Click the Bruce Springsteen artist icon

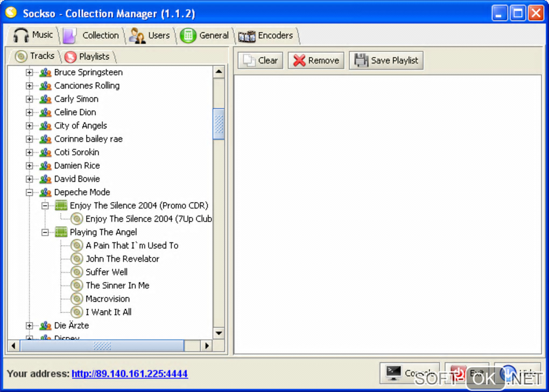46,73
